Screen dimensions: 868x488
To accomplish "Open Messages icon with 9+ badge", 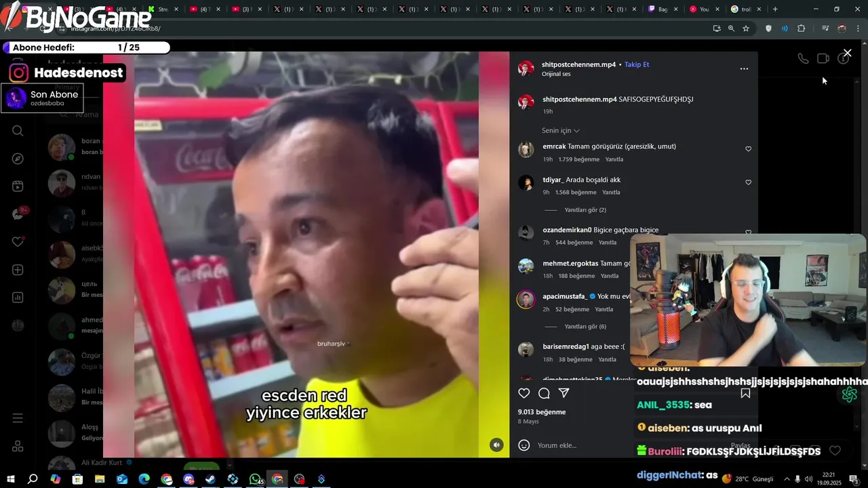I will click(18, 214).
